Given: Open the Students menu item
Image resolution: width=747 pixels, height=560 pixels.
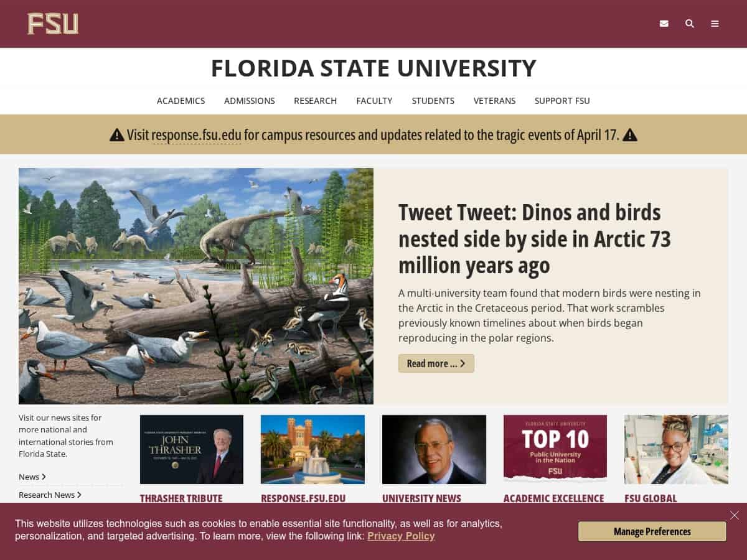Looking at the screenshot, I should 433,101.
